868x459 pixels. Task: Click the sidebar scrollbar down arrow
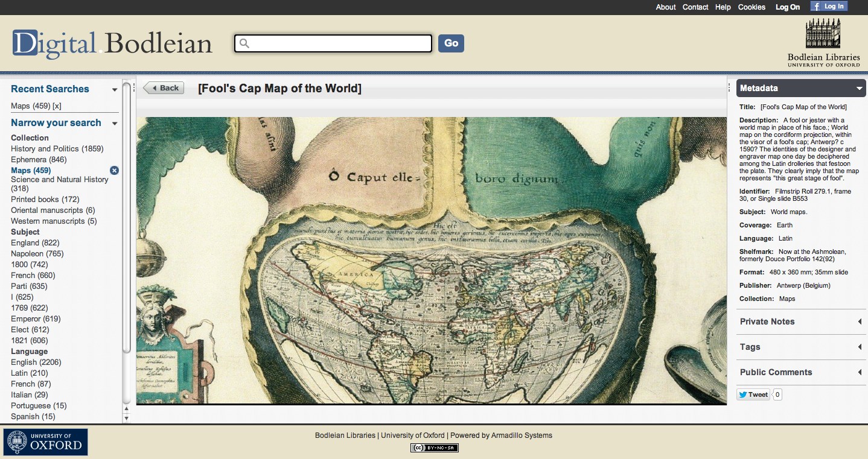(x=126, y=418)
